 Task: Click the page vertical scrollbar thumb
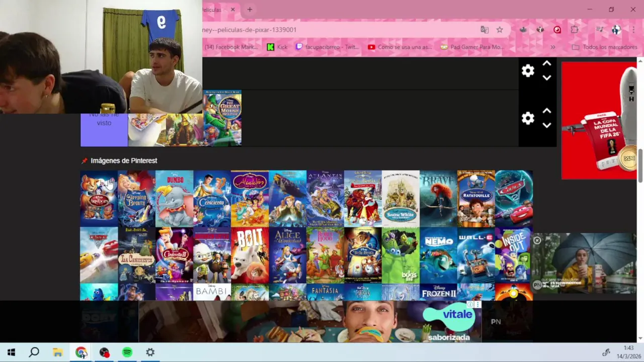tap(640, 166)
